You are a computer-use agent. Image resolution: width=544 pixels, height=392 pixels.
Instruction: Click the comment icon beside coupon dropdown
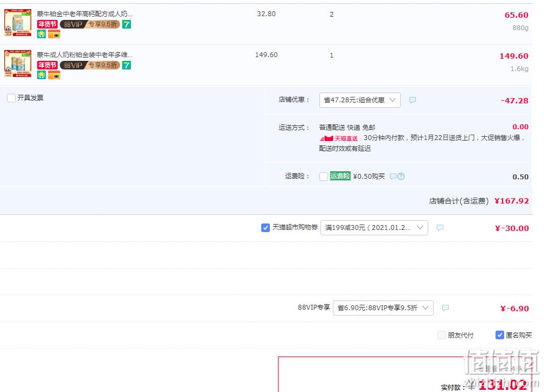[440, 228]
